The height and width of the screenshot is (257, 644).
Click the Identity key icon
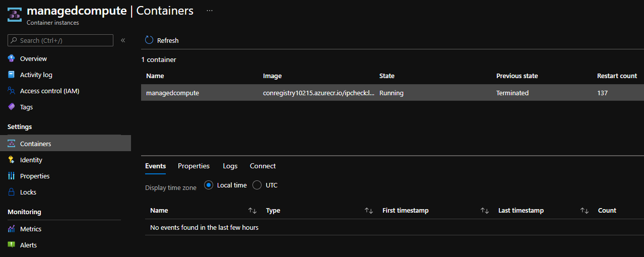(x=11, y=160)
